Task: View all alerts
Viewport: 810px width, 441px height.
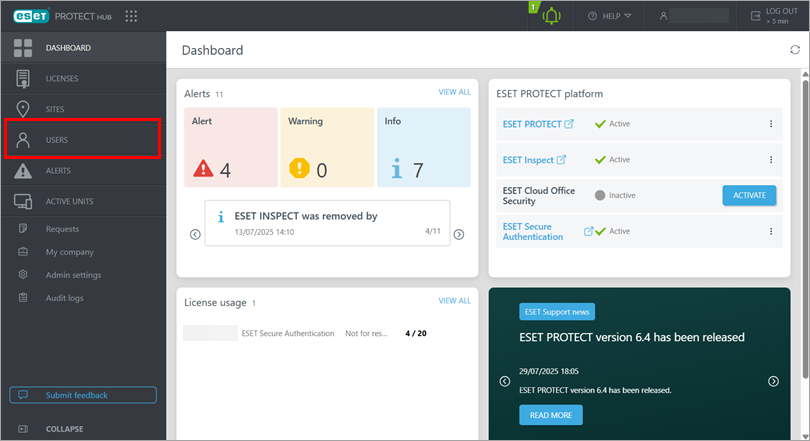Action: click(454, 92)
